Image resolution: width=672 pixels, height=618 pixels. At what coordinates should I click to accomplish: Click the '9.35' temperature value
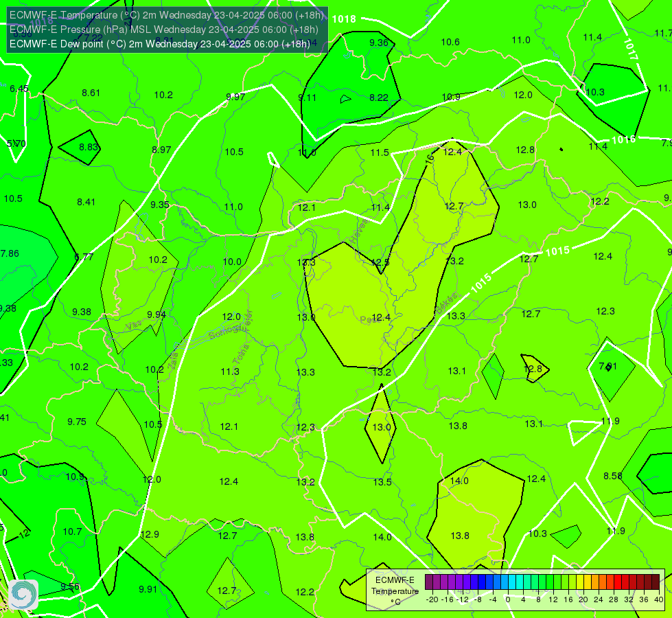(160, 205)
